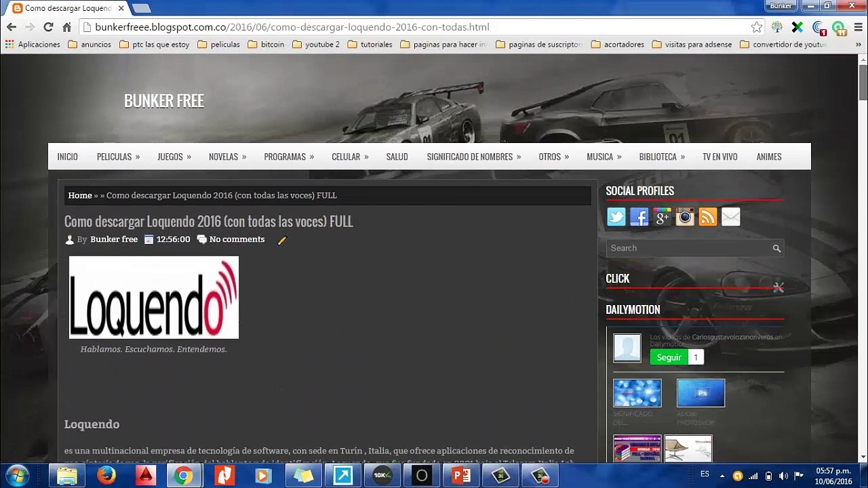Open a new browser tab

coord(141,8)
